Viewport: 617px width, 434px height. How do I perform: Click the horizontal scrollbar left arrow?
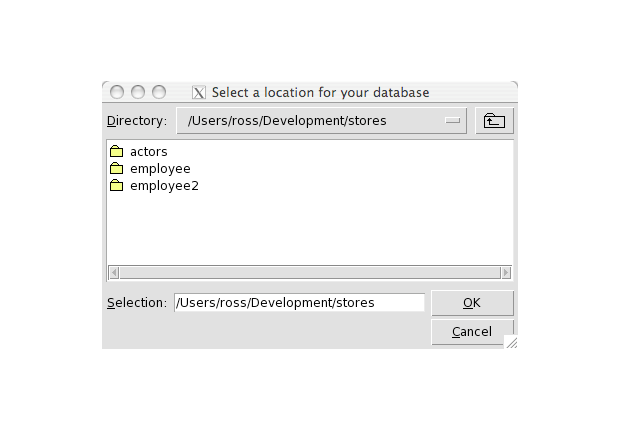(113, 272)
